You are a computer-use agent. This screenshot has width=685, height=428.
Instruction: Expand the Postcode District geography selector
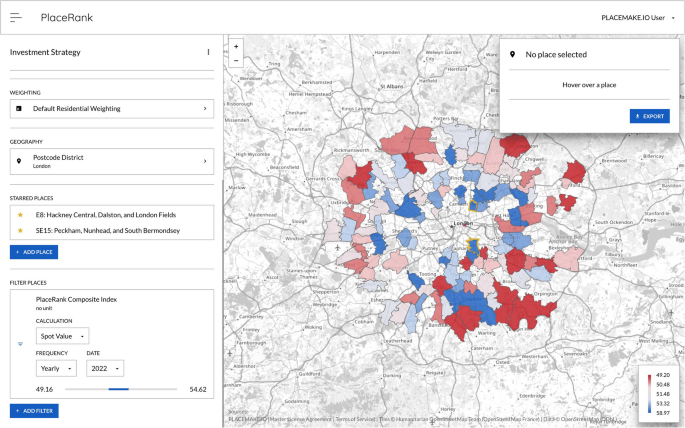[204, 161]
